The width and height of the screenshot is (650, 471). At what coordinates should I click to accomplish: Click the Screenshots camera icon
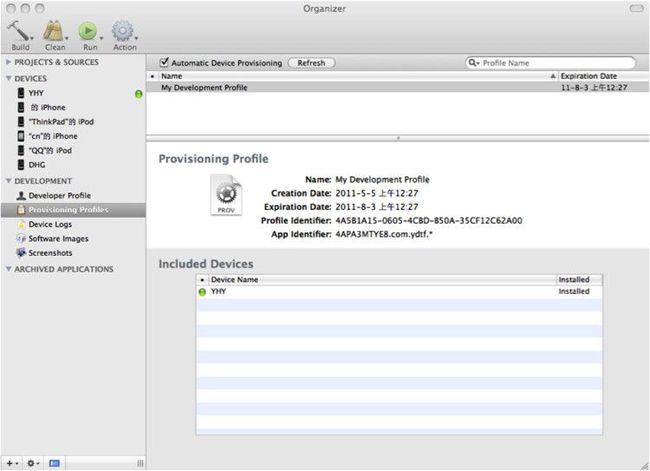(x=21, y=252)
